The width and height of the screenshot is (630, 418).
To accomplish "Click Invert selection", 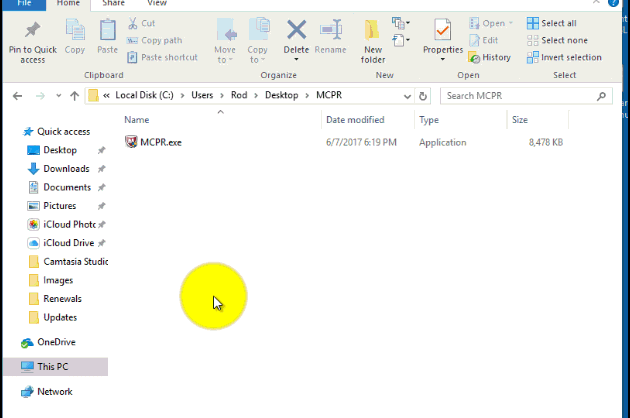I will point(564,57).
